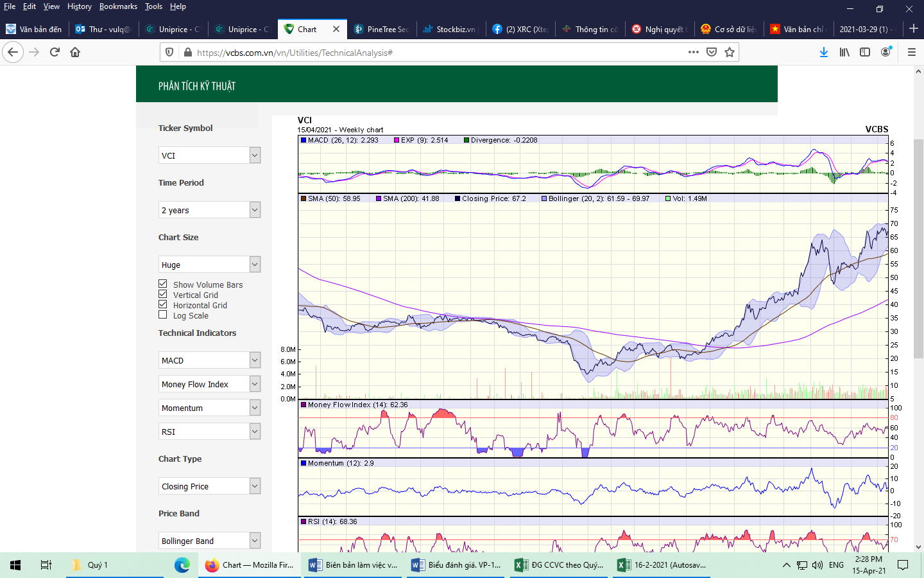Open the Downloads arrow icon
This screenshot has width=924, height=578.
(x=824, y=52)
